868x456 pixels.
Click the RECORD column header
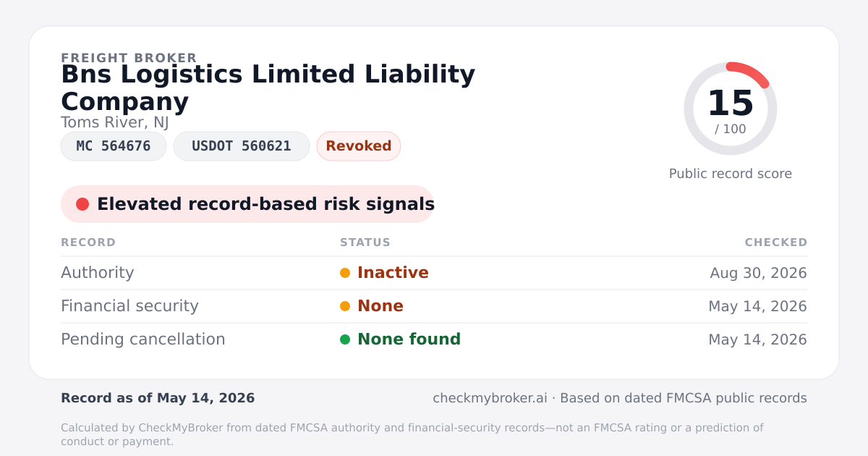tap(88, 242)
